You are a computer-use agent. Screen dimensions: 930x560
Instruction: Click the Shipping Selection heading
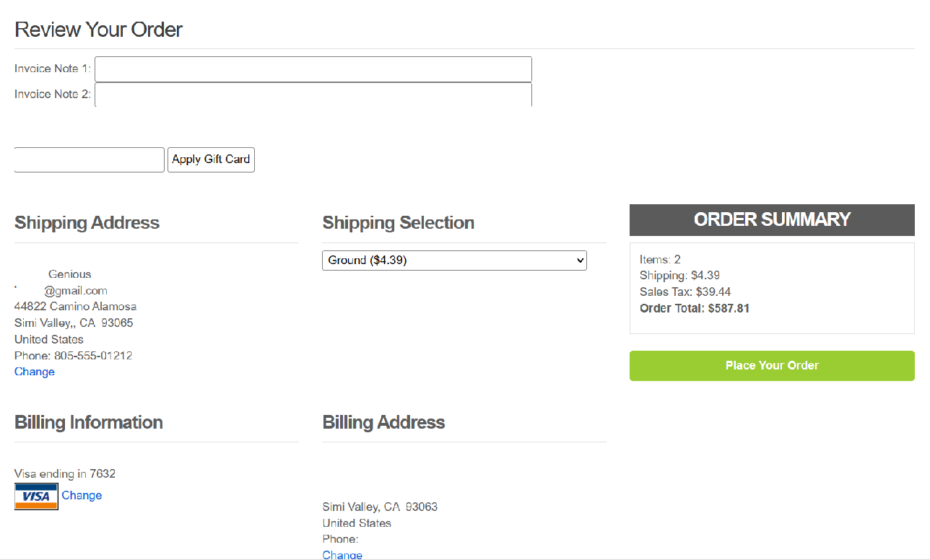pyautogui.click(x=398, y=223)
